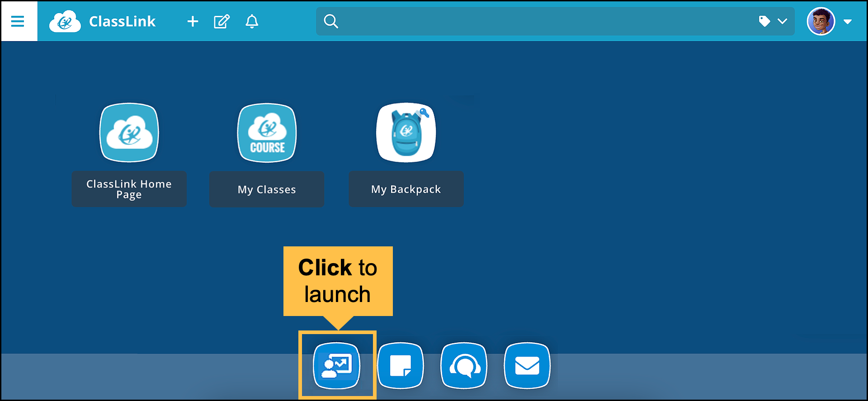
Task: Click inside the search bar field
Action: pos(542,21)
